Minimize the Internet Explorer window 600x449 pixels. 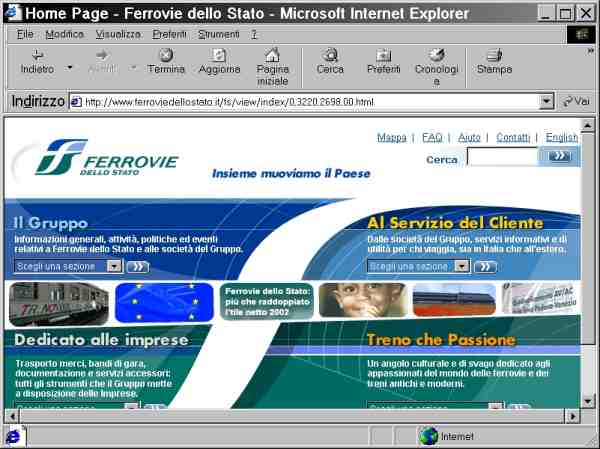click(x=546, y=14)
